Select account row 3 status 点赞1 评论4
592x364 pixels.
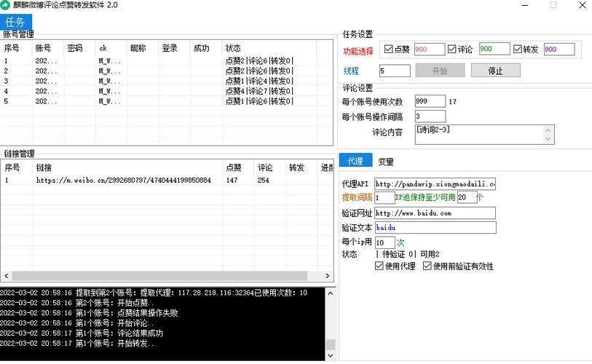click(259, 82)
